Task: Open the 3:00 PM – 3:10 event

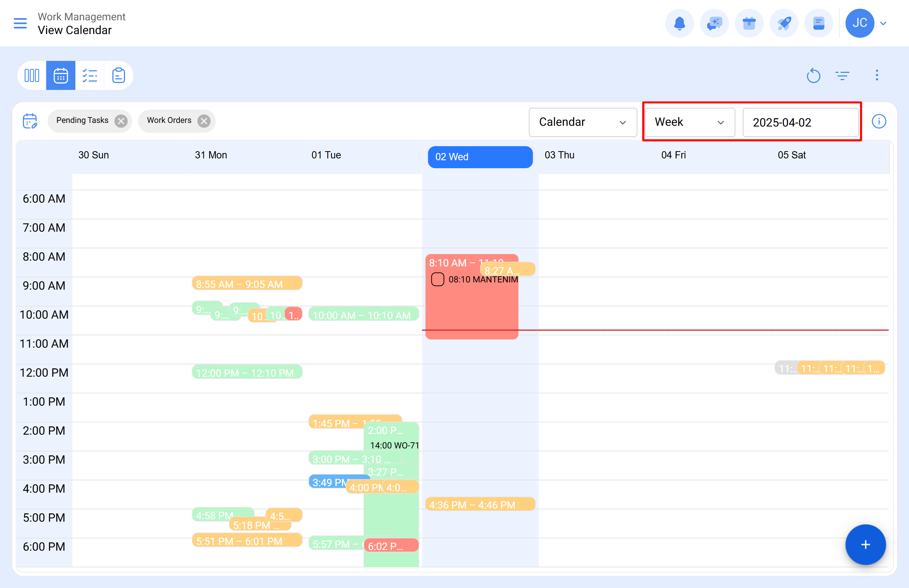Action: [x=355, y=458]
